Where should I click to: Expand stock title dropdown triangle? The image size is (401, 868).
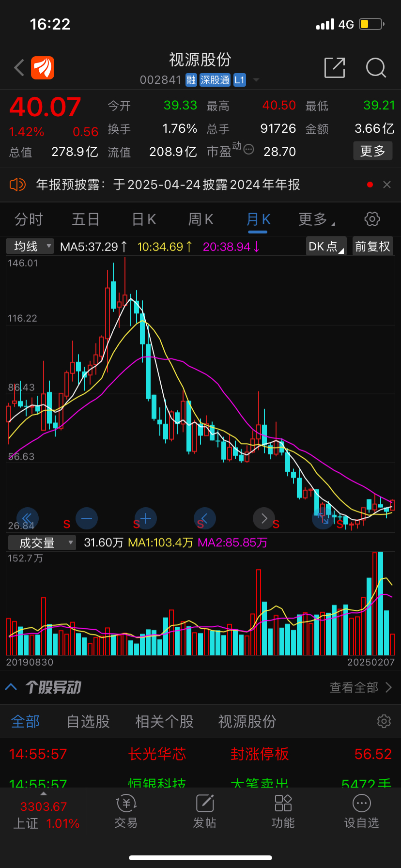tap(256, 80)
